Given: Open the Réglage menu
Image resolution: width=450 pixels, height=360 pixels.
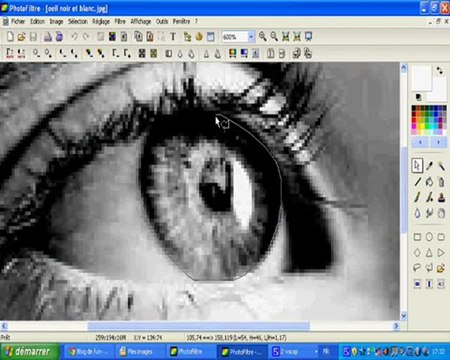Looking at the screenshot, I should click(101, 21).
